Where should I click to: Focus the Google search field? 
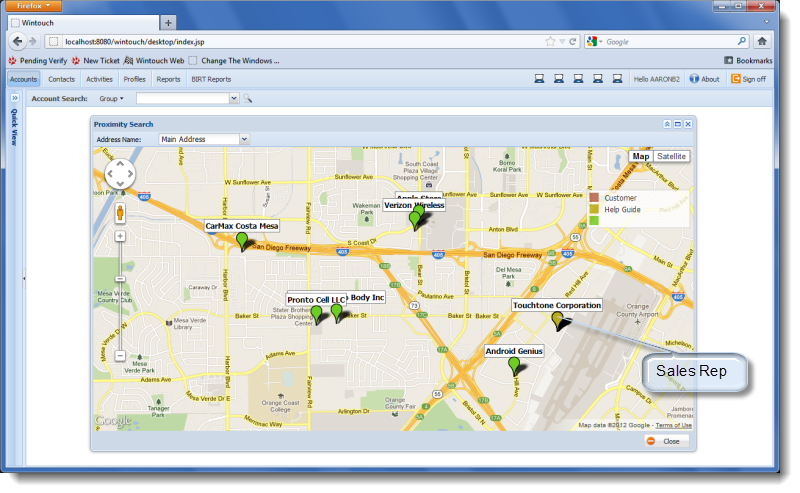pos(669,42)
